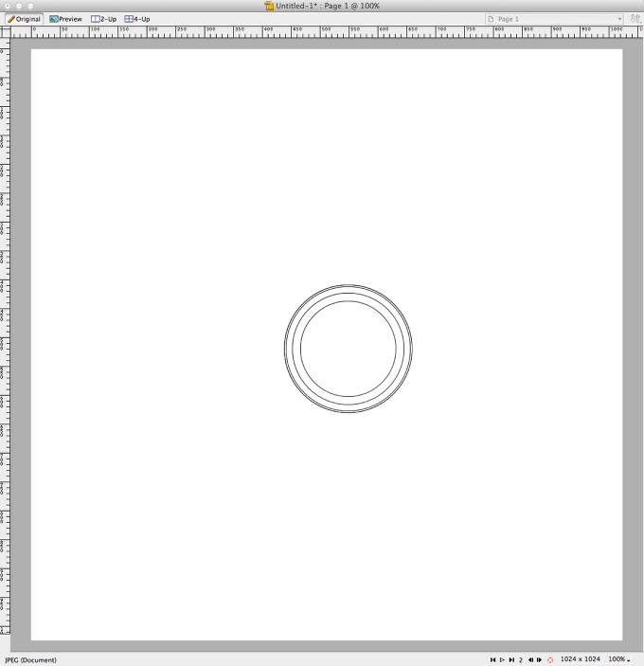Go to first frame button

tap(492, 659)
